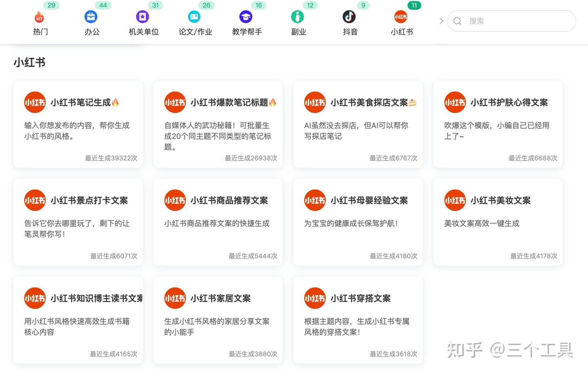Open the 小红书家居文案 title link
This screenshot has width=588, height=374.
(x=220, y=298)
